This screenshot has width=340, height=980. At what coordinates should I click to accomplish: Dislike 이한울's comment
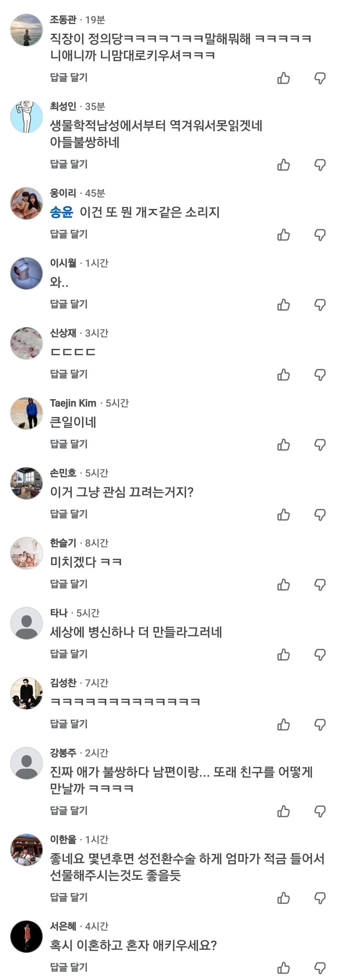(x=320, y=898)
